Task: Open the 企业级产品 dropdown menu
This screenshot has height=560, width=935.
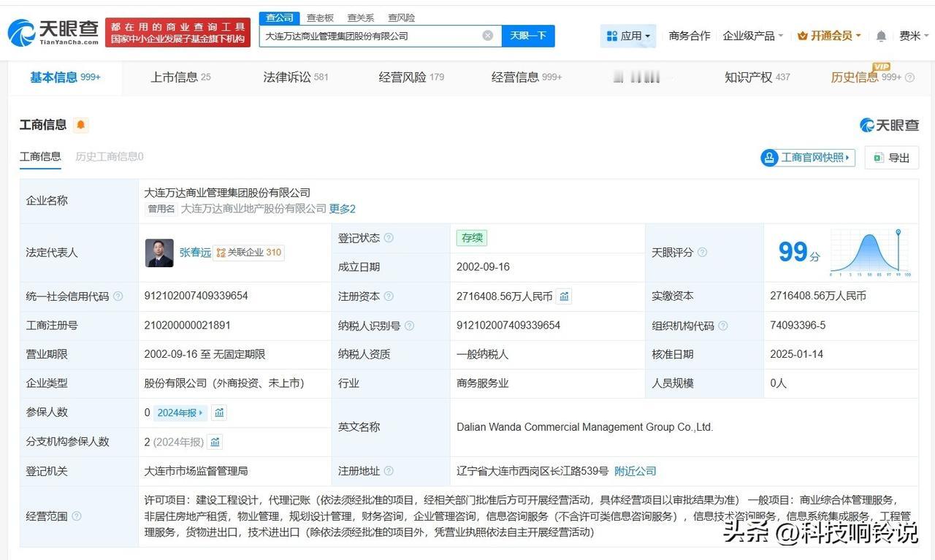Action: click(752, 36)
